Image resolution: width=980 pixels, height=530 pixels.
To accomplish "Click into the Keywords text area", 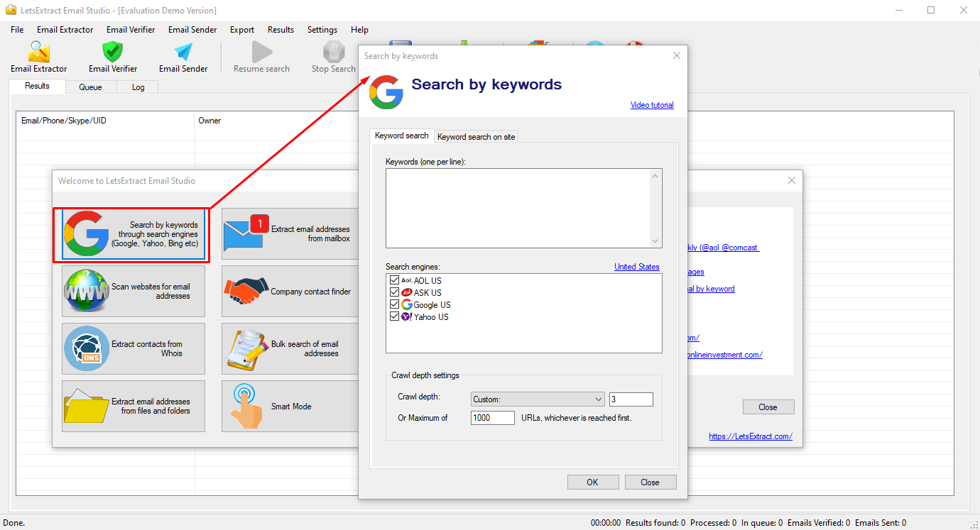I will pos(518,208).
